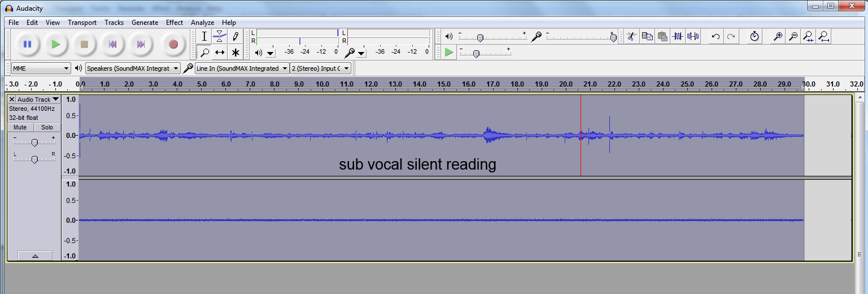The image size is (868, 294).
Task: Pause playback with the Pause button
Action: [x=27, y=44]
